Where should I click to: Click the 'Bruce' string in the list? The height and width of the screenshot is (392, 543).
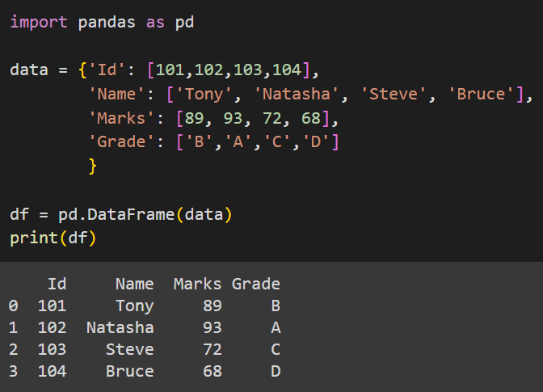(x=481, y=95)
